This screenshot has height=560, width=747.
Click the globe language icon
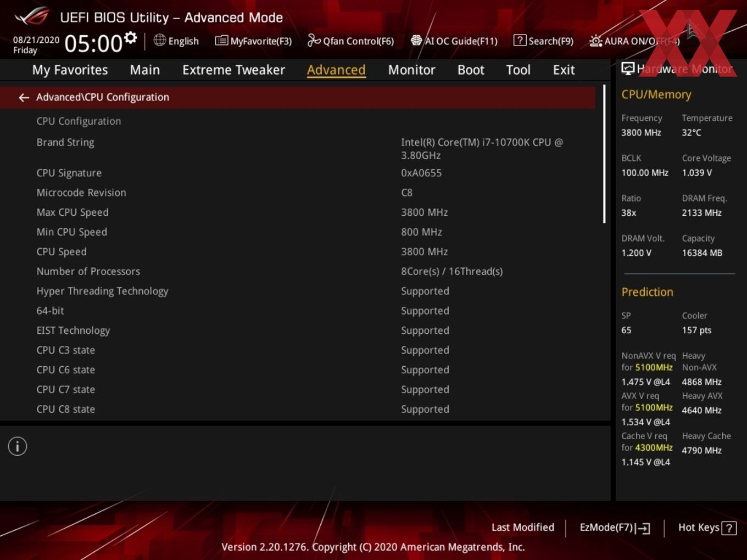point(159,40)
